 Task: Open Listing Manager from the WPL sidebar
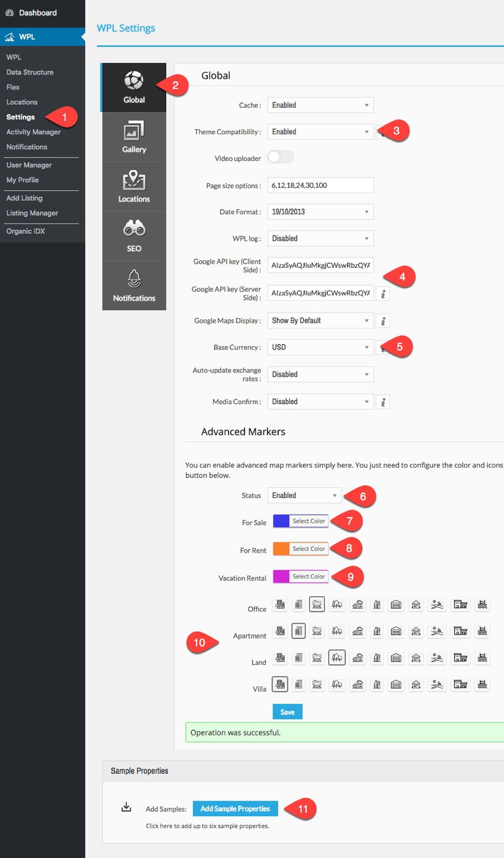click(32, 213)
